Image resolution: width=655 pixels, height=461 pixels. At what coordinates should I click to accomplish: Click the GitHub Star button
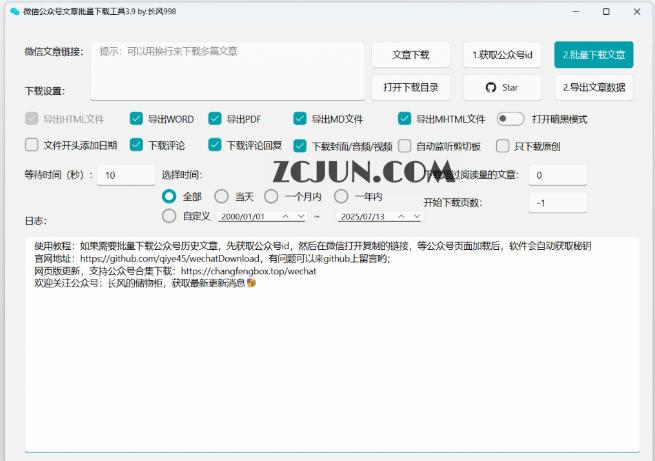click(x=502, y=88)
